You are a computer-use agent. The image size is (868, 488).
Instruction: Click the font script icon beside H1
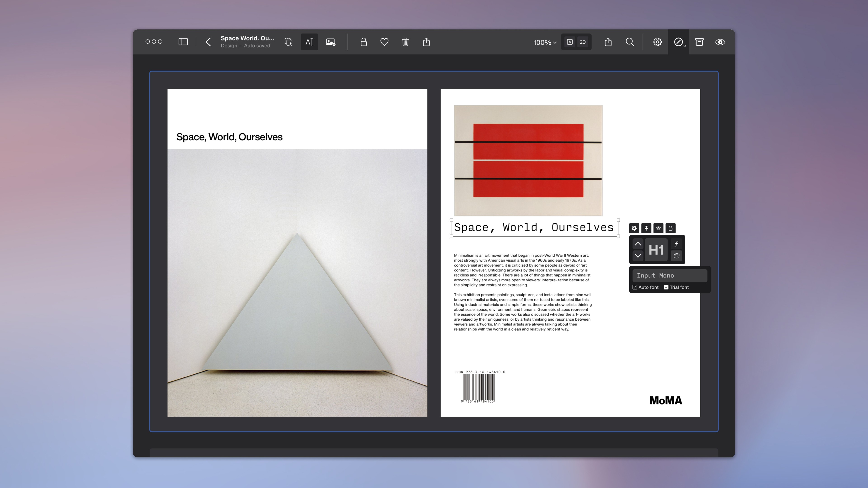click(x=676, y=244)
